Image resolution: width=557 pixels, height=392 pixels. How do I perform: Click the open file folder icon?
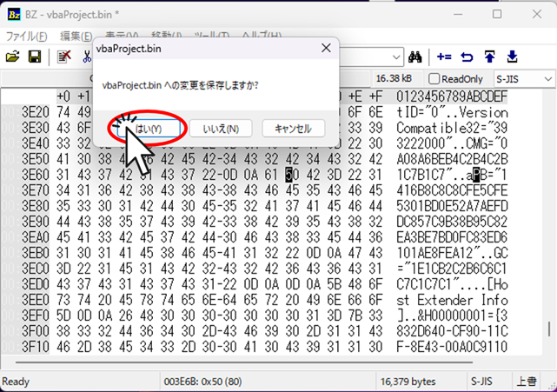click(x=13, y=56)
